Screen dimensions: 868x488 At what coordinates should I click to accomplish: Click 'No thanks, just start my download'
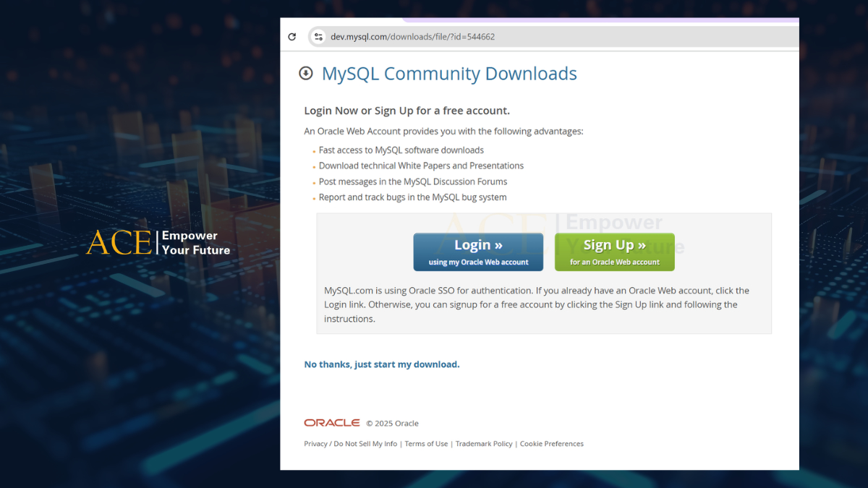(x=381, y=364)
